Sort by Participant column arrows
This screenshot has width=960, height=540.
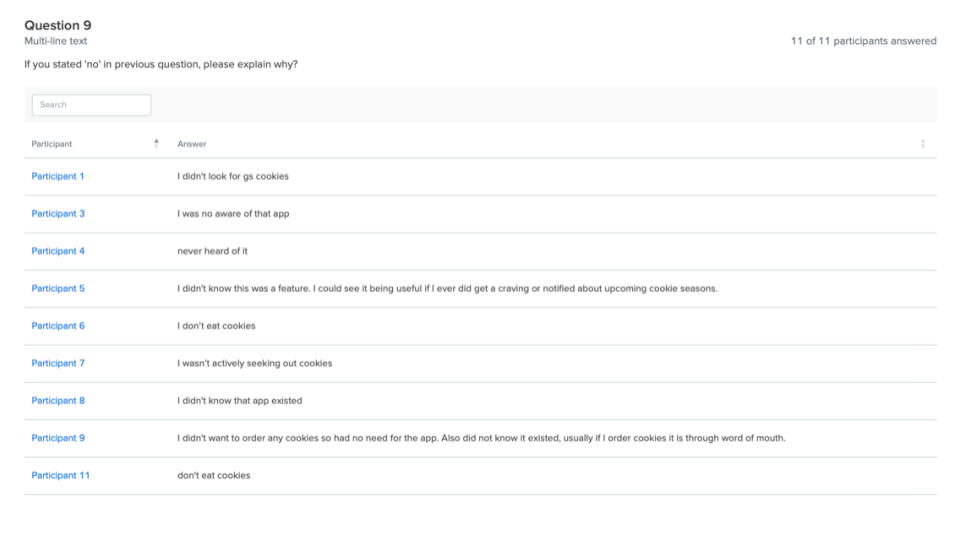tap(156, 143)
